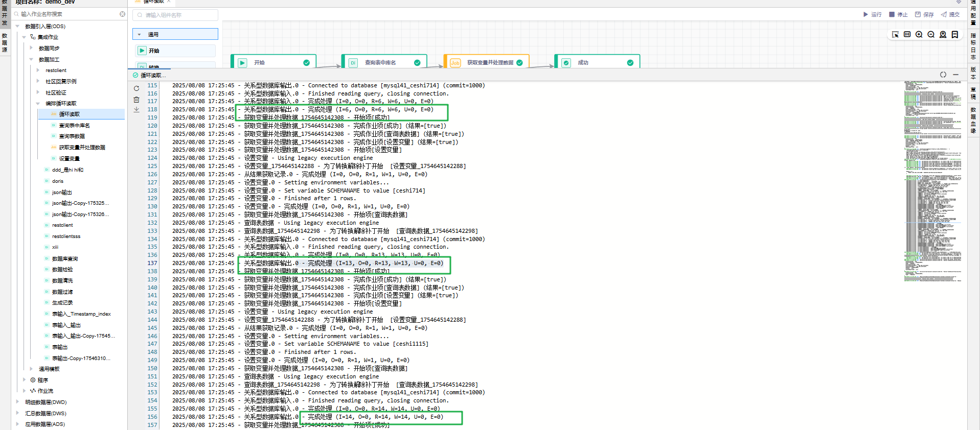The image size is (980, 430).
Task: Click the locate/center canvas icon
Action: [x=943, y=35]
